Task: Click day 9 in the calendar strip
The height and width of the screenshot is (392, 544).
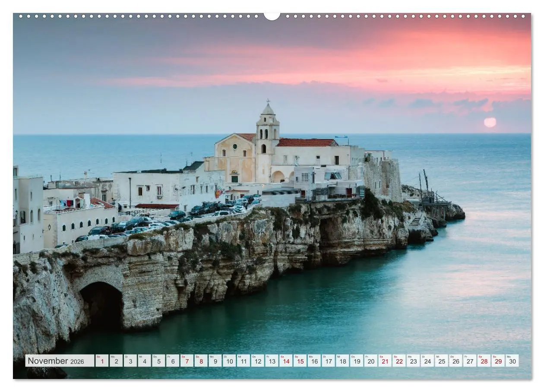Action: click(x=215, y=361)
